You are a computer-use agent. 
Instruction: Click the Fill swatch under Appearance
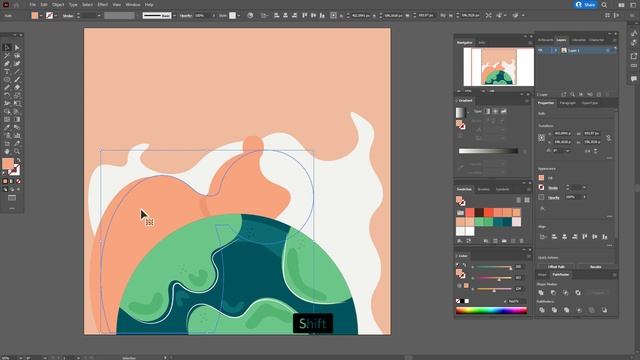click(541, 178)
